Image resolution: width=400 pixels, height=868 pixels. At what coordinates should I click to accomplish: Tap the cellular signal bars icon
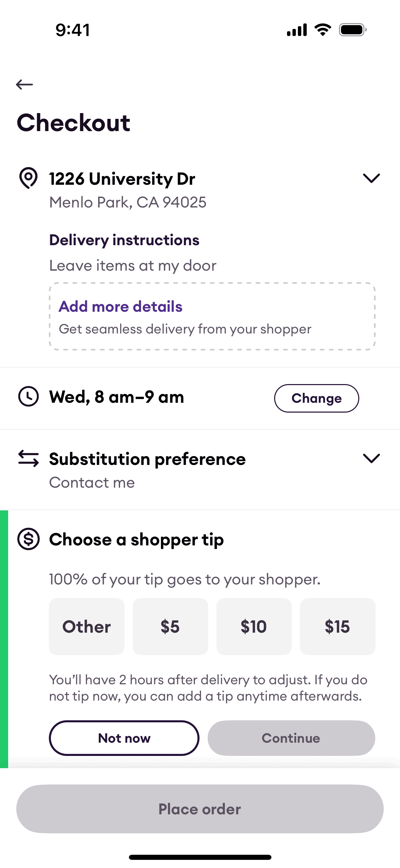point(297,30)
